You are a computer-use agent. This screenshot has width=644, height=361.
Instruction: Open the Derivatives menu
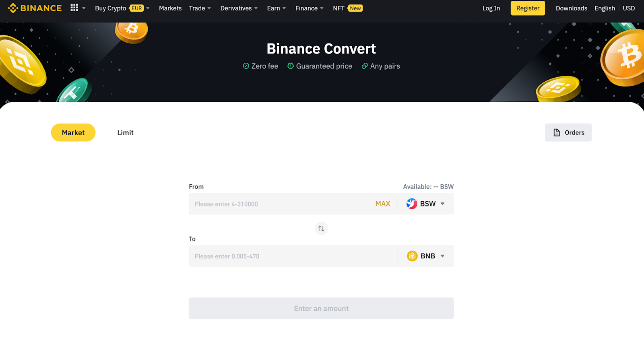(239, 8)
